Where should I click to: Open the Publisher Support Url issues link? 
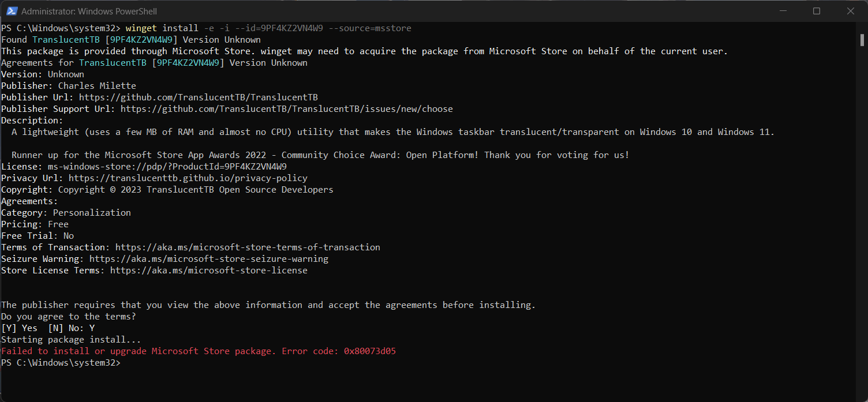[x=287, y=109]
